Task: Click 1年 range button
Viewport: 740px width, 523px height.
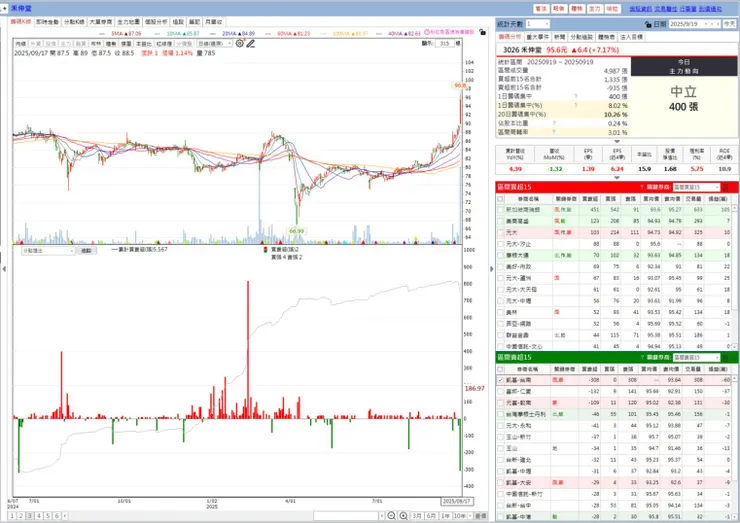Action: tap(445, 516)
